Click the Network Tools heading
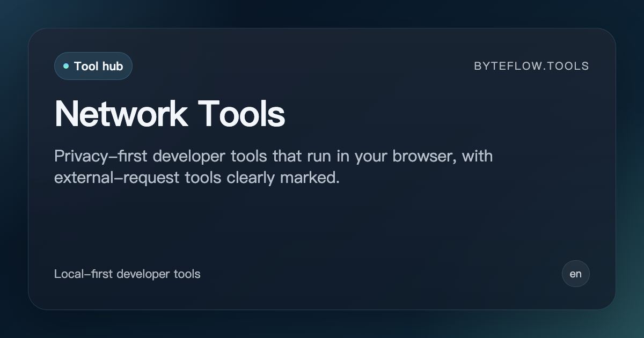 170,114
